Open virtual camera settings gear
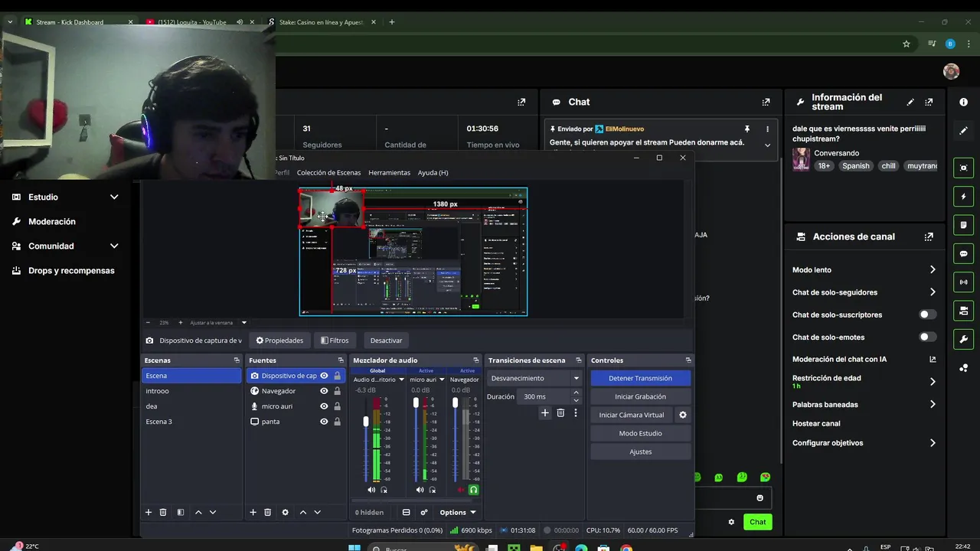Image resolution: width=980 pixels, height=551 pixels. [683, 415]
